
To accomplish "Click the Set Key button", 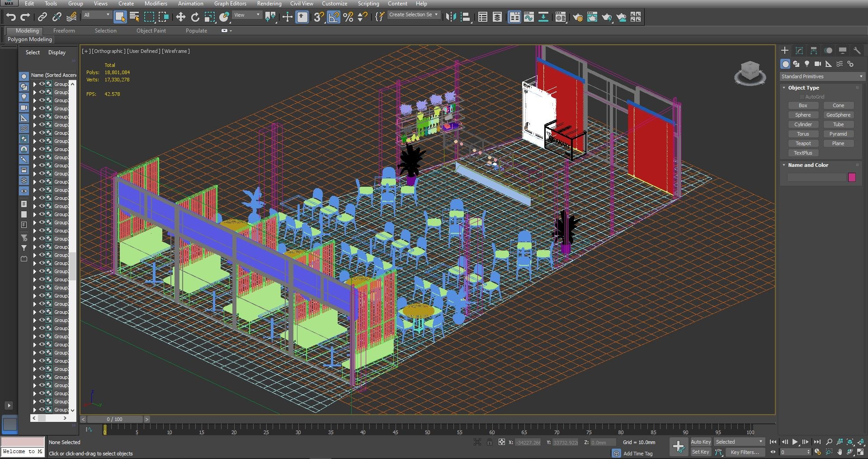I will pos(701,452).
